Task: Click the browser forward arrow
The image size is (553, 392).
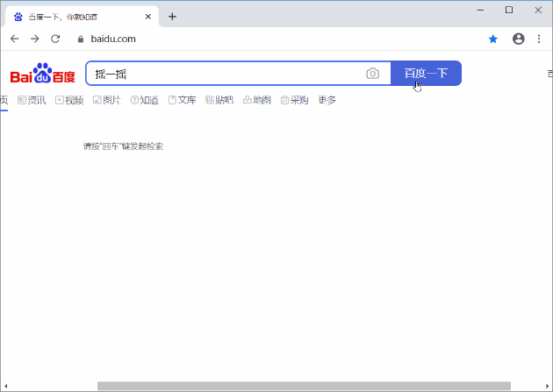Action: (x=35, y=39)
